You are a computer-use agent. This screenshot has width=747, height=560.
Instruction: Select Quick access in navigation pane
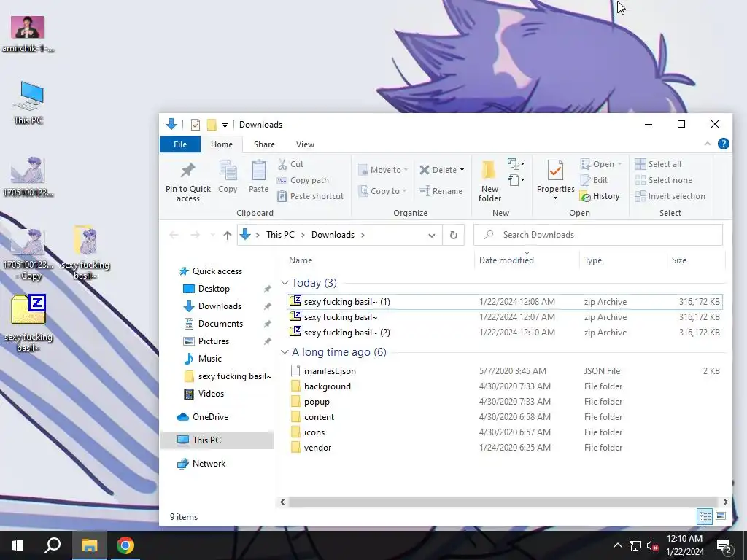pyautogui.click(x=217, y=271)
